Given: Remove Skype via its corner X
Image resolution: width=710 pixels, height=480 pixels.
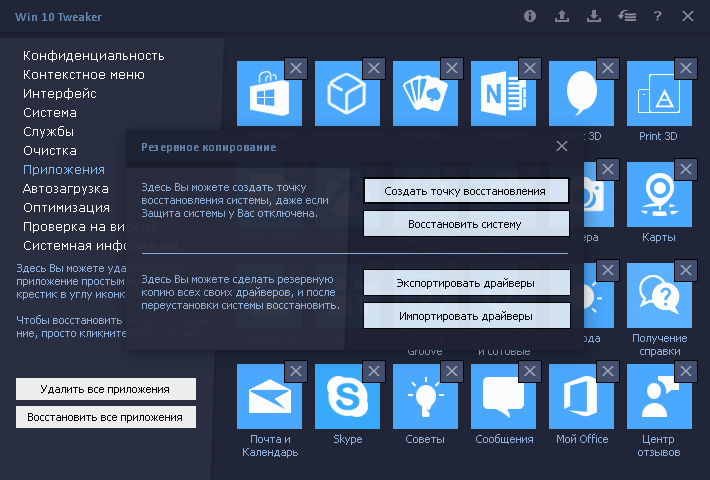Looking at the screenshot, I should point(374,371).
